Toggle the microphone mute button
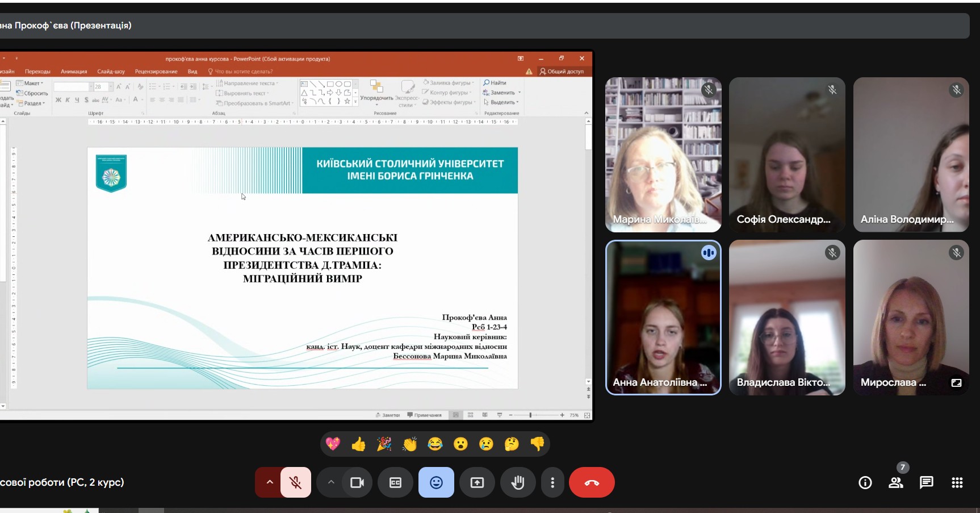The height and width of the screenshot is (513, 980). tap(295, 482)
